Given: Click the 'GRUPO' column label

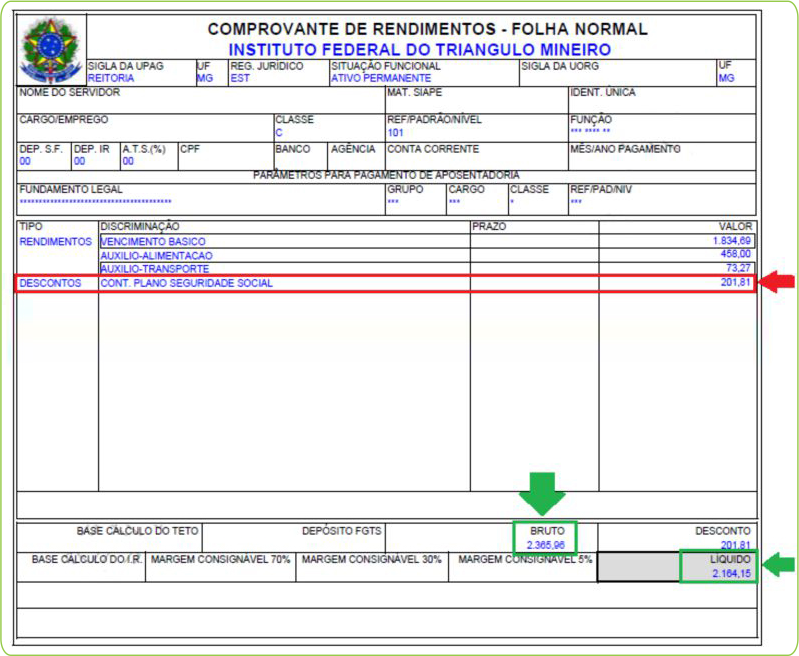Looking at the screenshot, I should click(405, 190).
